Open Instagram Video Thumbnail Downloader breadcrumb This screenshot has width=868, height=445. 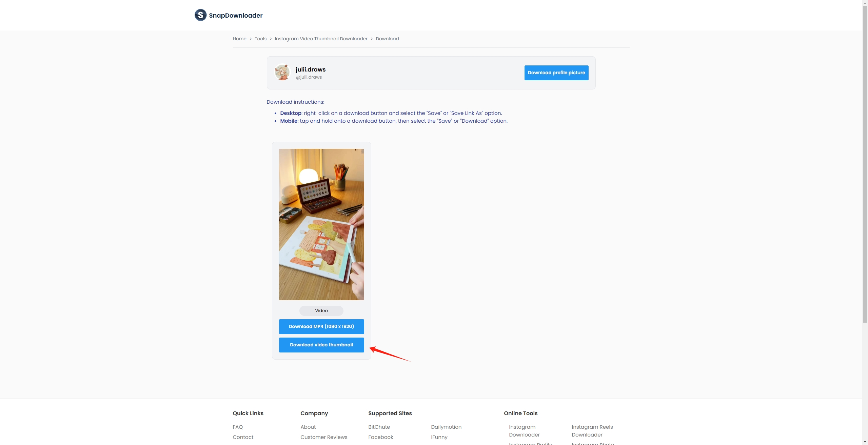[321, 39]
